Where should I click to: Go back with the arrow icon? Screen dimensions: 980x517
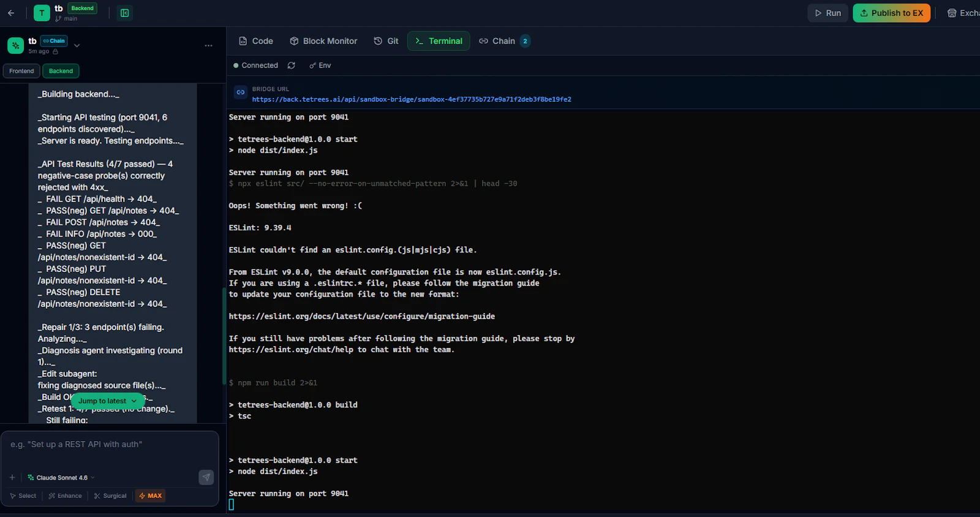click(x=11, y=13)
